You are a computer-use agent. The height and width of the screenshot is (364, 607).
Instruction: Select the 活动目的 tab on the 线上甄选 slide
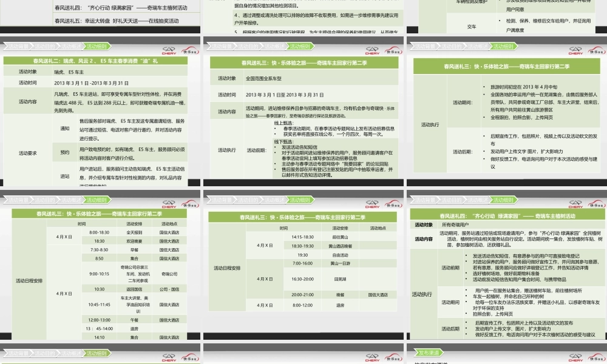click(x=248, y=47)
